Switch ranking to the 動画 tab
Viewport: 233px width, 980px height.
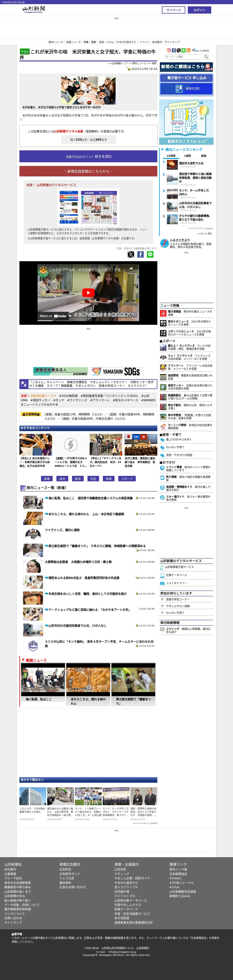[x=204, y=156]
